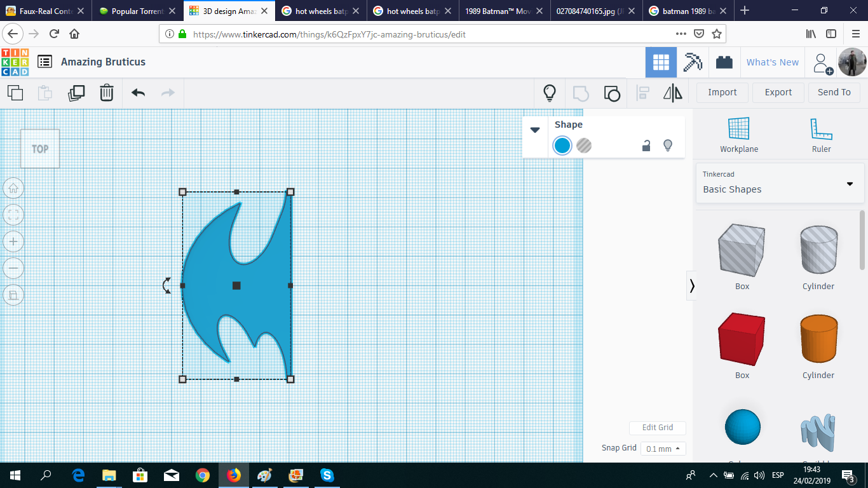Click the Amazing Bruticus design name

coord(103,62)
